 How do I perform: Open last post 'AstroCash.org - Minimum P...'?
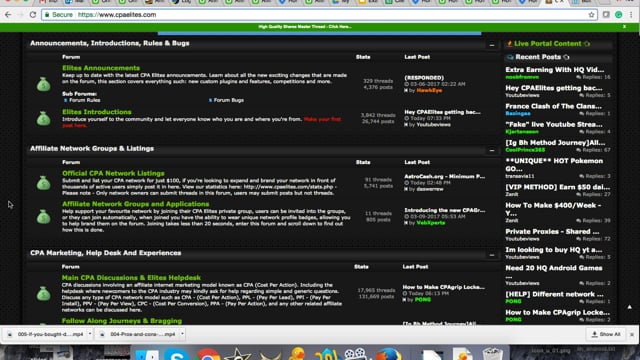[x=444, y=176]
